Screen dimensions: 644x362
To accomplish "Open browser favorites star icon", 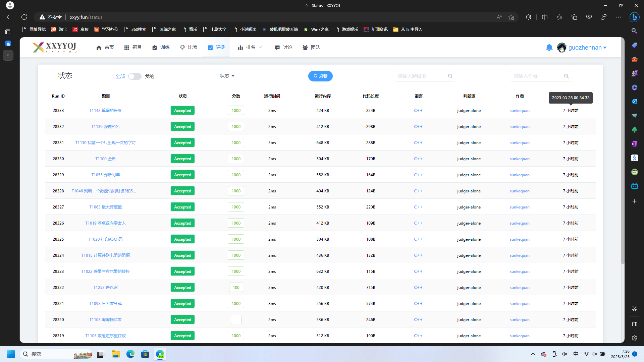I will click(559, 17).
